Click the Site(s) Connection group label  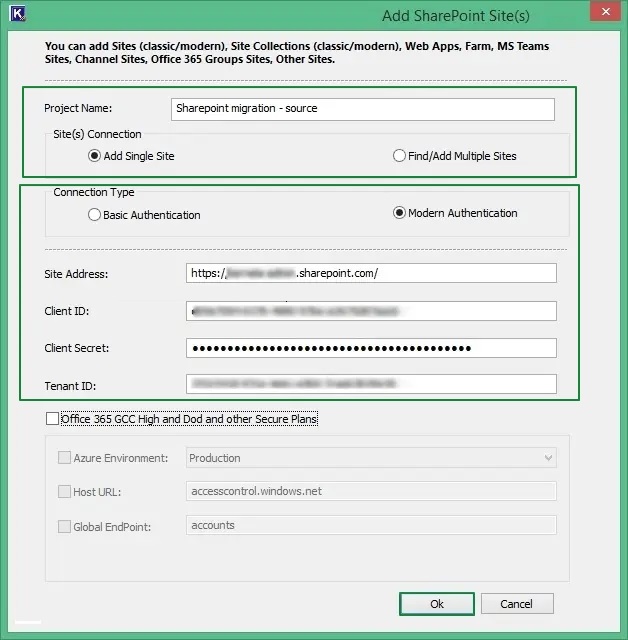[97, 134]
